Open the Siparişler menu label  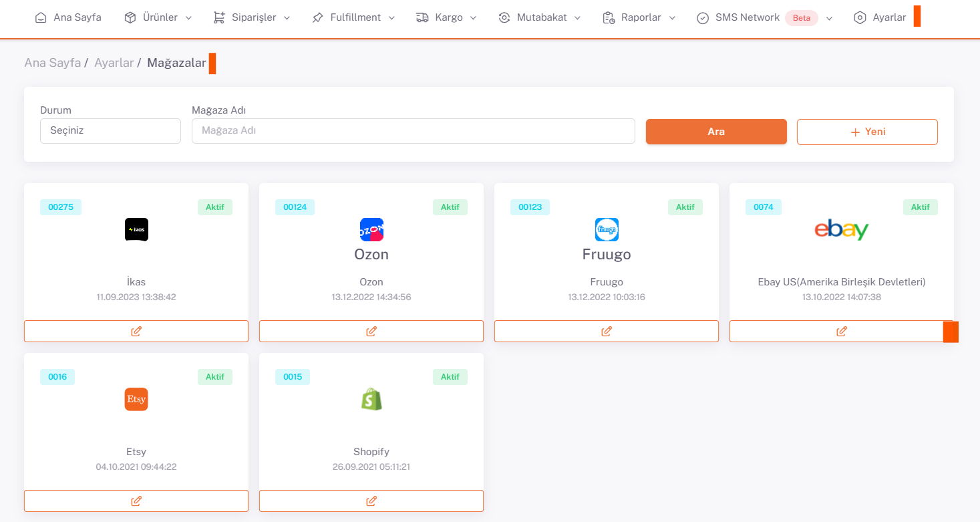[254, 18]
